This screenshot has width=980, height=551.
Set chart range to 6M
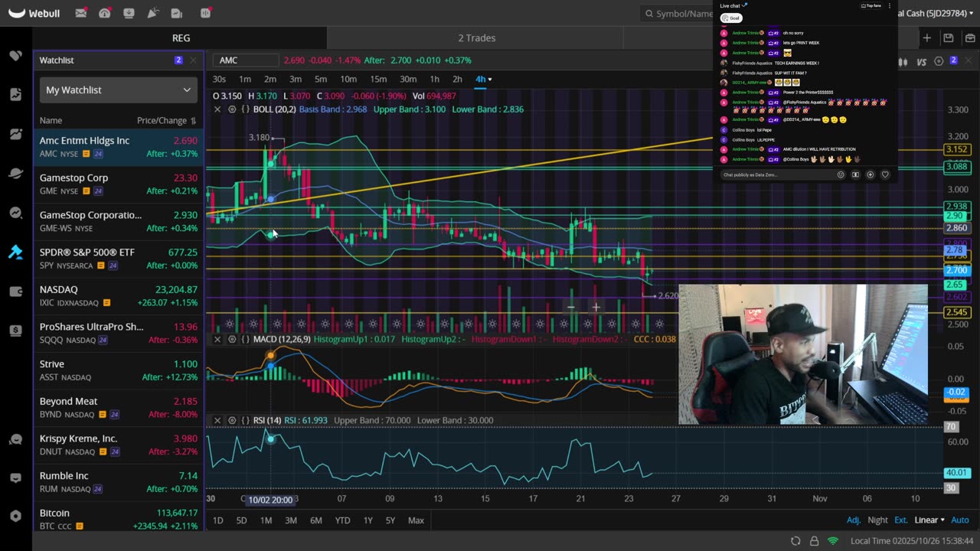click(x=316, y=520)
